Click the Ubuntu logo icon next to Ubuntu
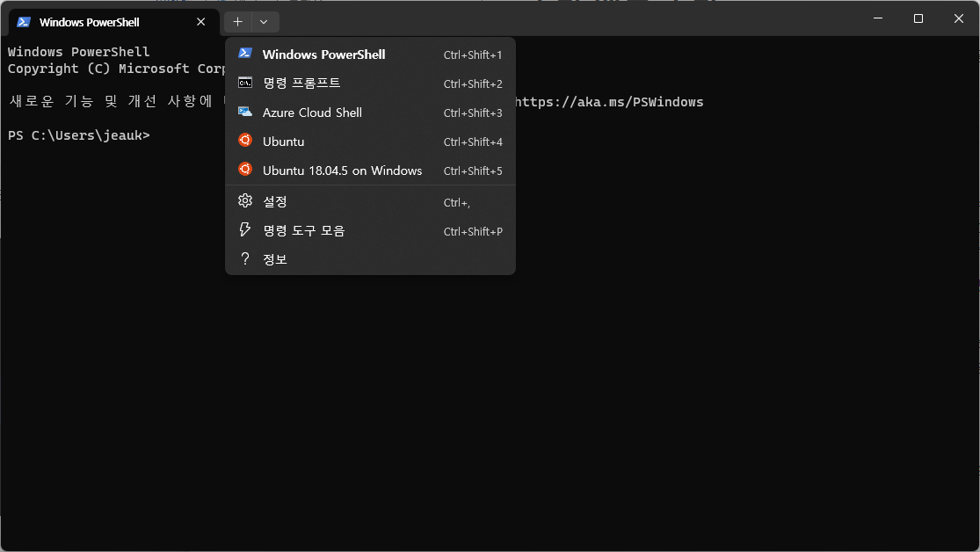Image resolution: width=980 pixels, height=552 pixels. point(245,140)
